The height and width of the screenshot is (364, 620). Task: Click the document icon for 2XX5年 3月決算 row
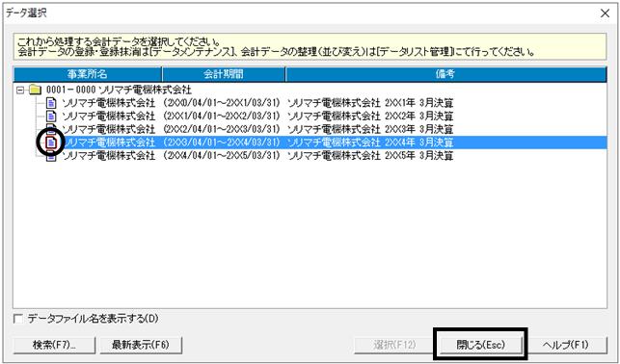52,156
